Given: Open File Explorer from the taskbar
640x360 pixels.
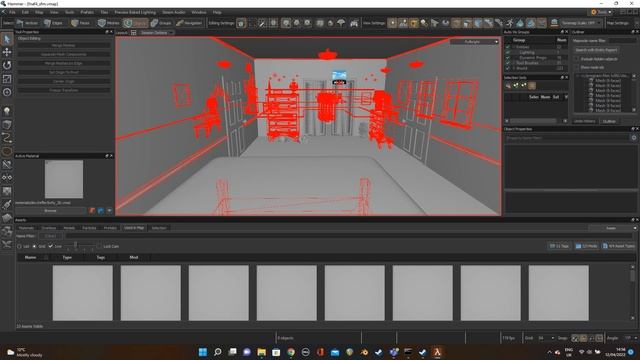Looking at the screenshot, I should (262, 352).
